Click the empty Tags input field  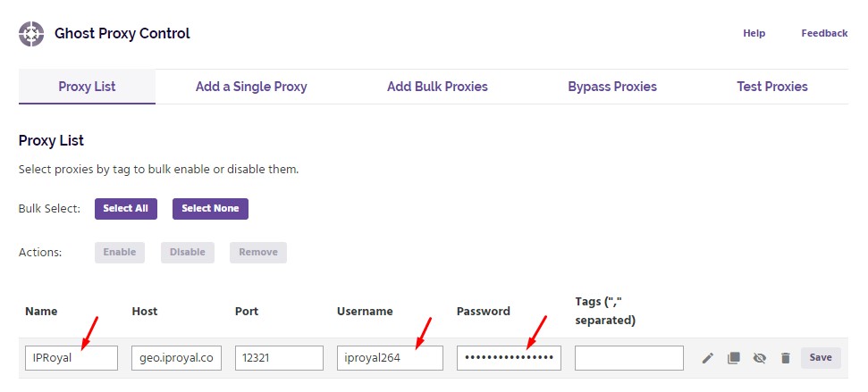[629, 358]
